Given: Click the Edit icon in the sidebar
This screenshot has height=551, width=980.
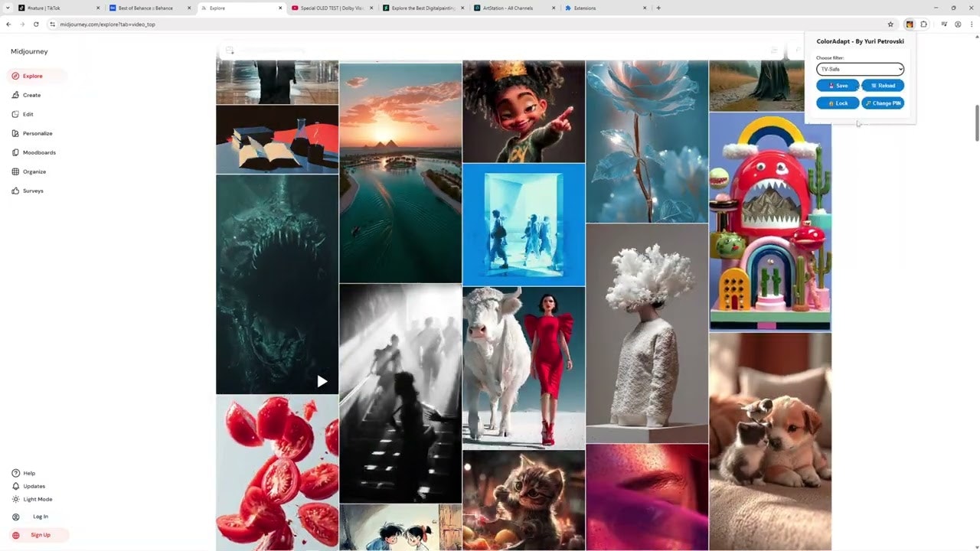Looking at the screenshot, I should (x=16, y=114).
